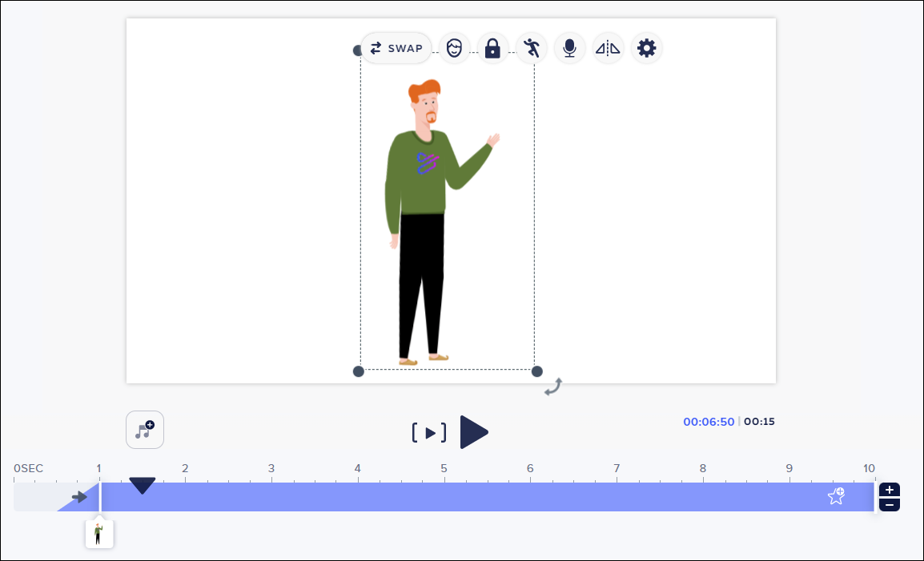Zoom in timeline with the plus button

(890, 490)
